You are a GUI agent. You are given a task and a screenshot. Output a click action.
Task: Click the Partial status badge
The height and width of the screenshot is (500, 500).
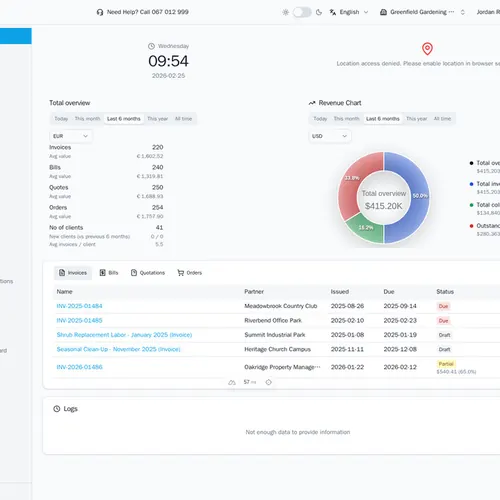[446, 364]
